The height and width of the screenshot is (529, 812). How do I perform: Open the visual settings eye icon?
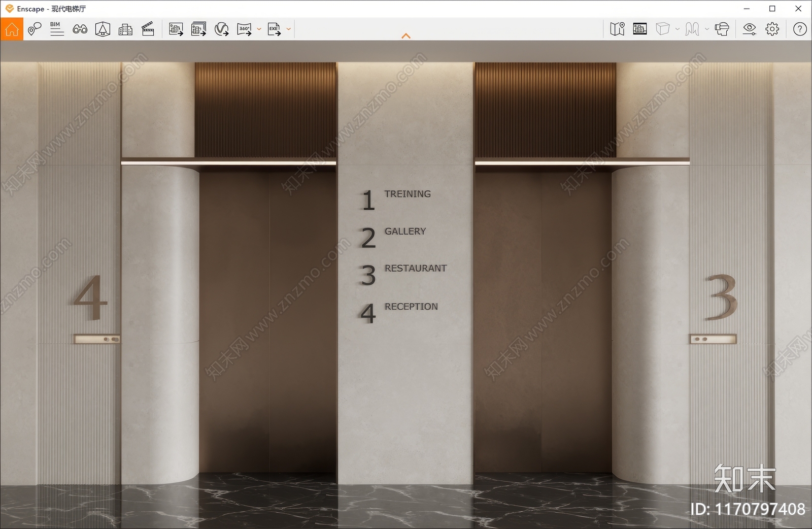pos(749,29)
